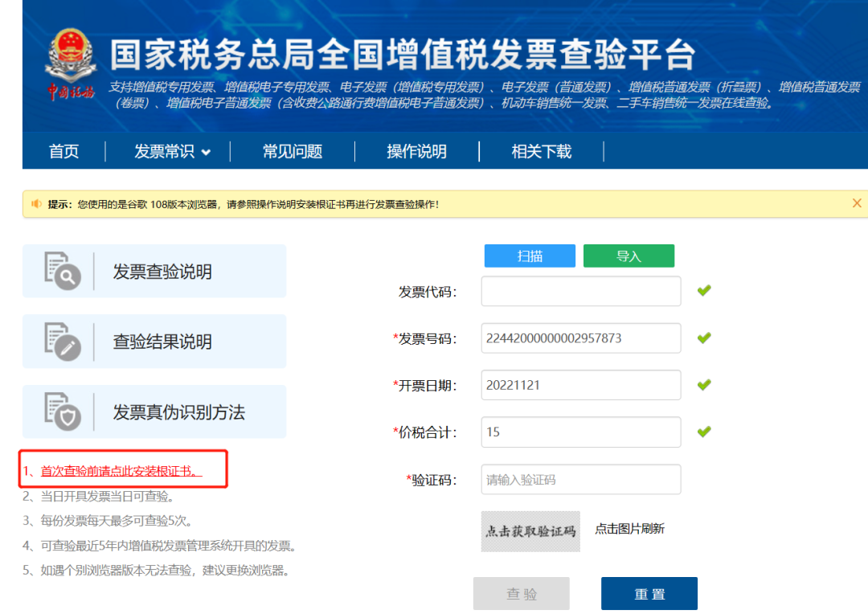Click the 价税合计 field showing 15
The image size is (868, 614).
click(581, 432)
